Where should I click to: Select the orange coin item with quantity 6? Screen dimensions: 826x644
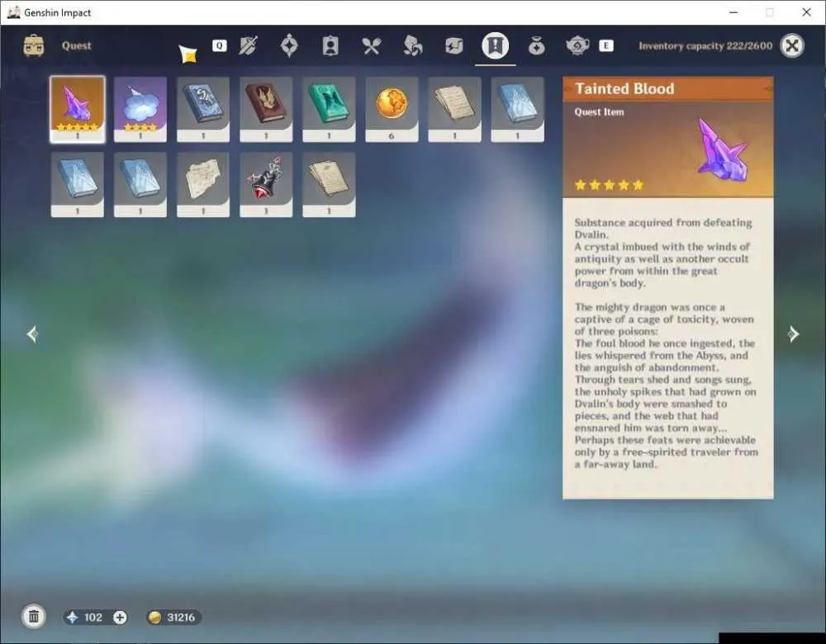coord(392,110)
